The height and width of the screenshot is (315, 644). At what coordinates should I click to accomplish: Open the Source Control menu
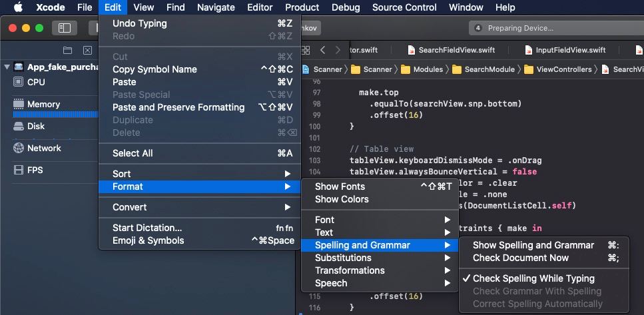pos(404,7)
